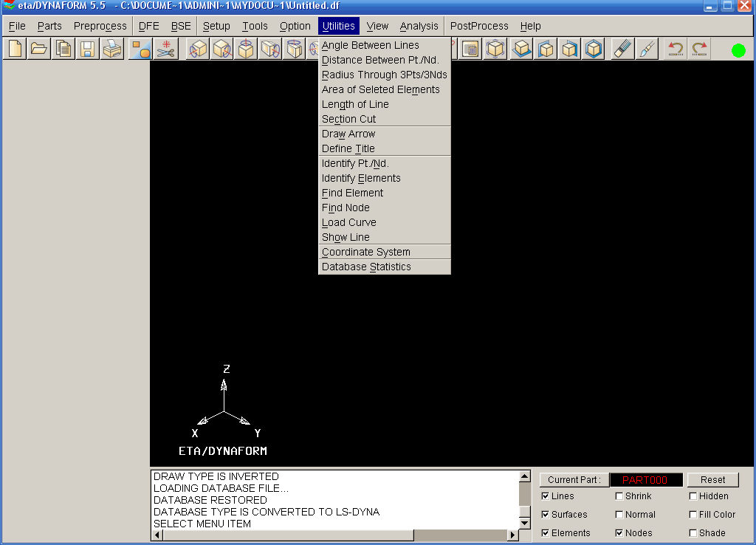Click the wide brush Clear icon

[622, 49]
